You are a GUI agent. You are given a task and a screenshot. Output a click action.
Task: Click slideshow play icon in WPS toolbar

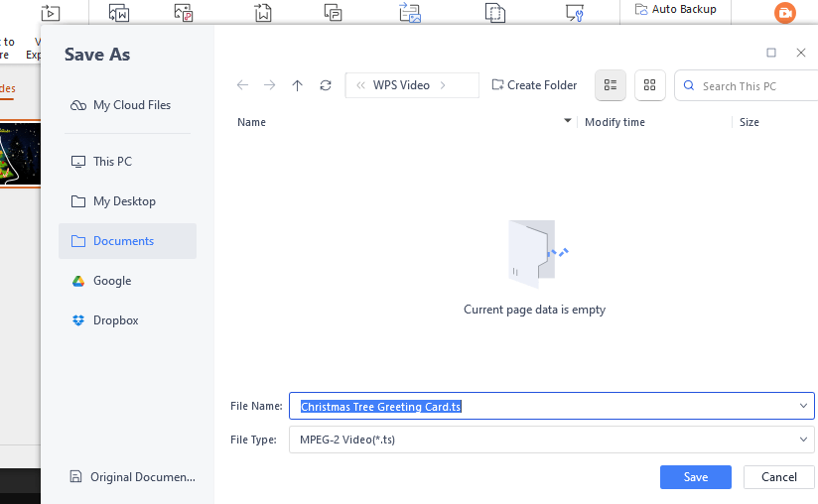(x=51, y=13)
